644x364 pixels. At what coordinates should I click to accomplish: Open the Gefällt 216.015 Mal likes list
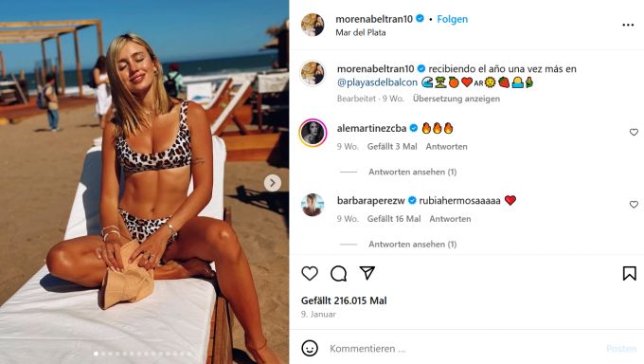[344, 300]
